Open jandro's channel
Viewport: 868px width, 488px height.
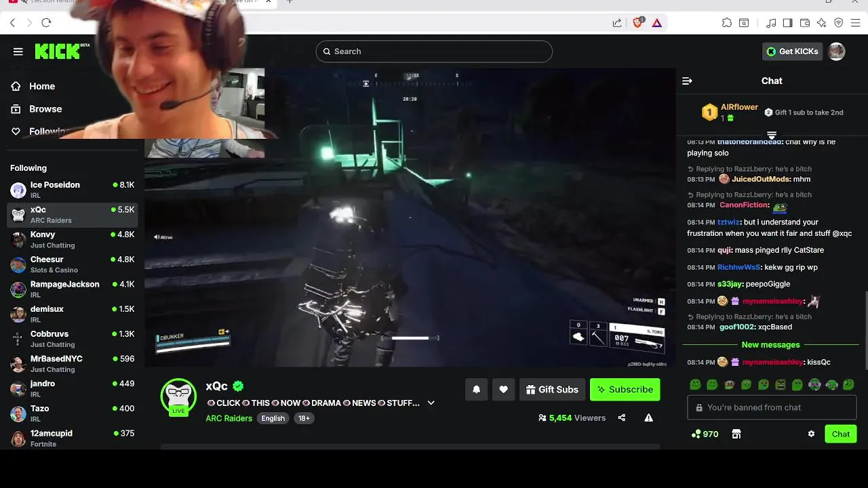(x=73, y=388)
